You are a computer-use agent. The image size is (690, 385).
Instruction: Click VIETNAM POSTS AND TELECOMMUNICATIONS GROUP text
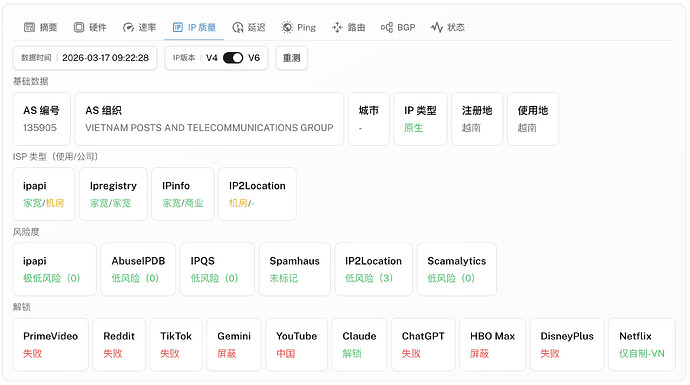point(209,128)
